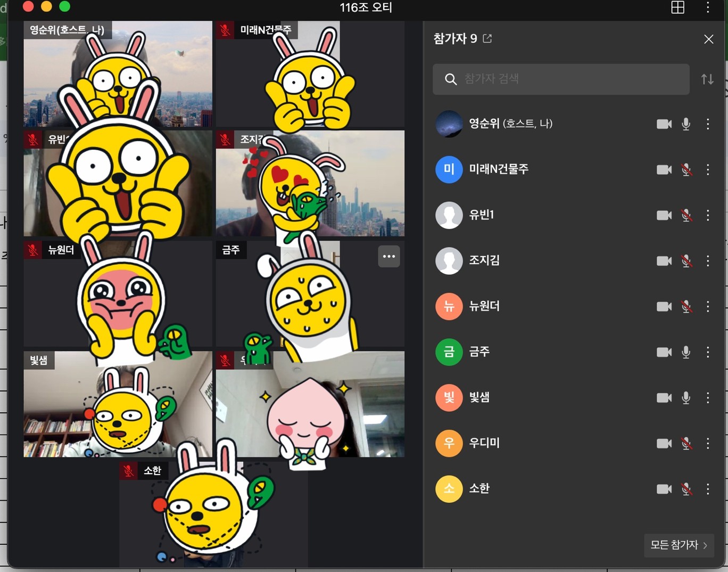This screenshot has height=572, width=728.
Task: Open more options for 조지김
Action: [x=707, y=261]
